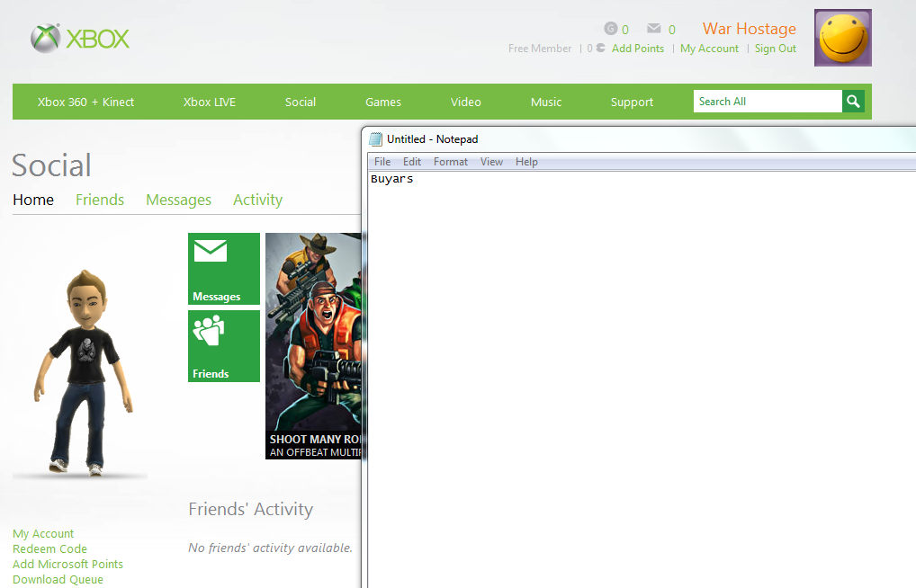
Task: Open the Music nav menu
Action: [x=546, y=102]
